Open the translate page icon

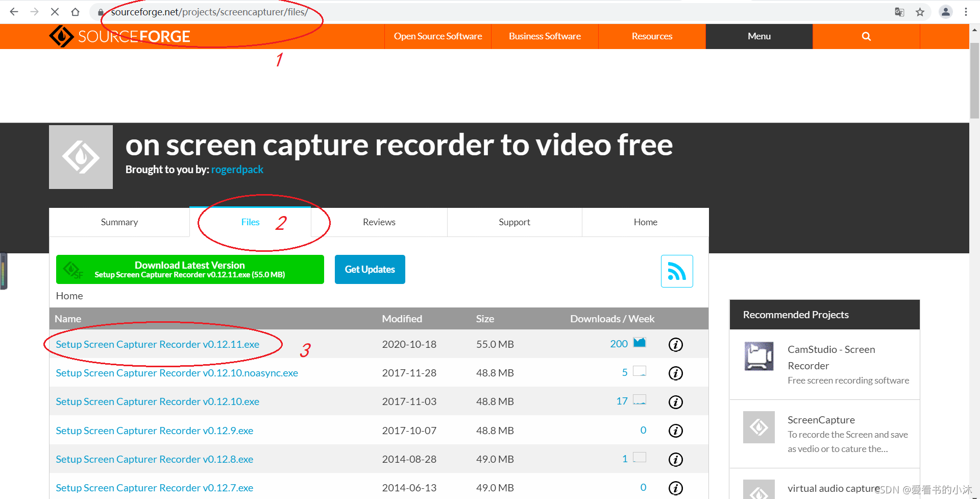coord(899,12)
